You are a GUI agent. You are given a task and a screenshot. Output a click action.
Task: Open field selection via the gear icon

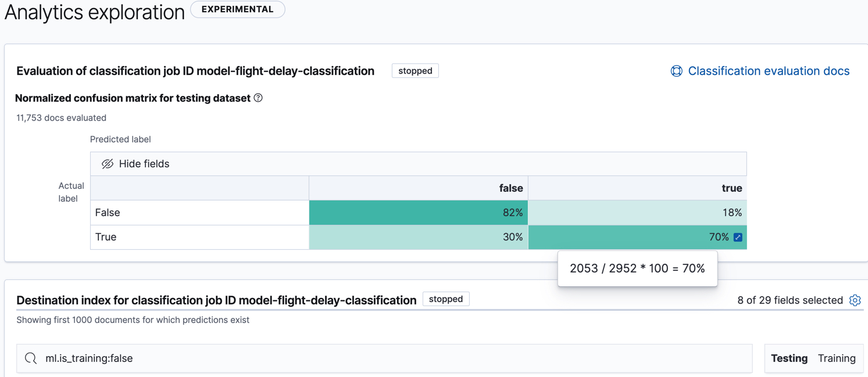tap(855, 300)
